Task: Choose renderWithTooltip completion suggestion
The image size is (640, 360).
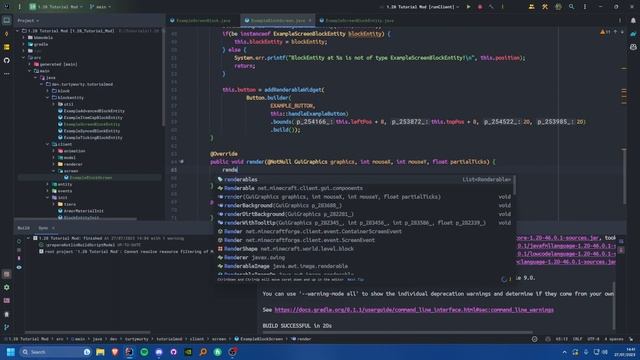Action: 364,223
